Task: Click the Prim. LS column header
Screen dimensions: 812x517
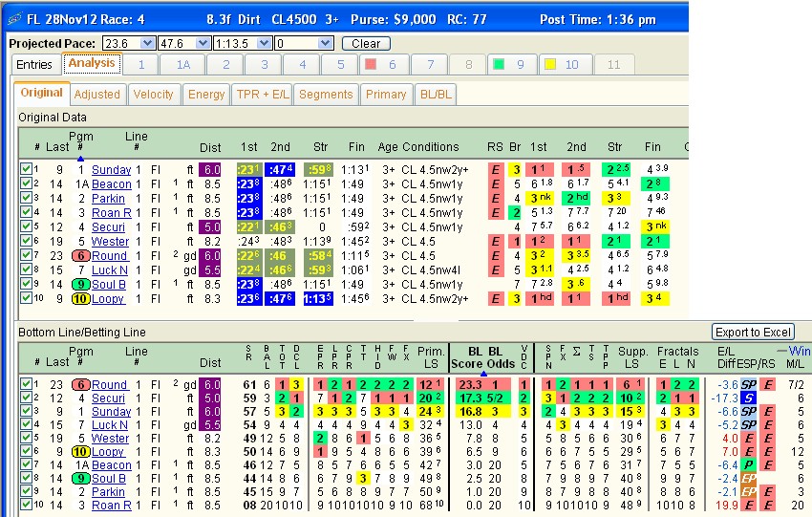Action: pyautogui.click(x=431, y=357)
